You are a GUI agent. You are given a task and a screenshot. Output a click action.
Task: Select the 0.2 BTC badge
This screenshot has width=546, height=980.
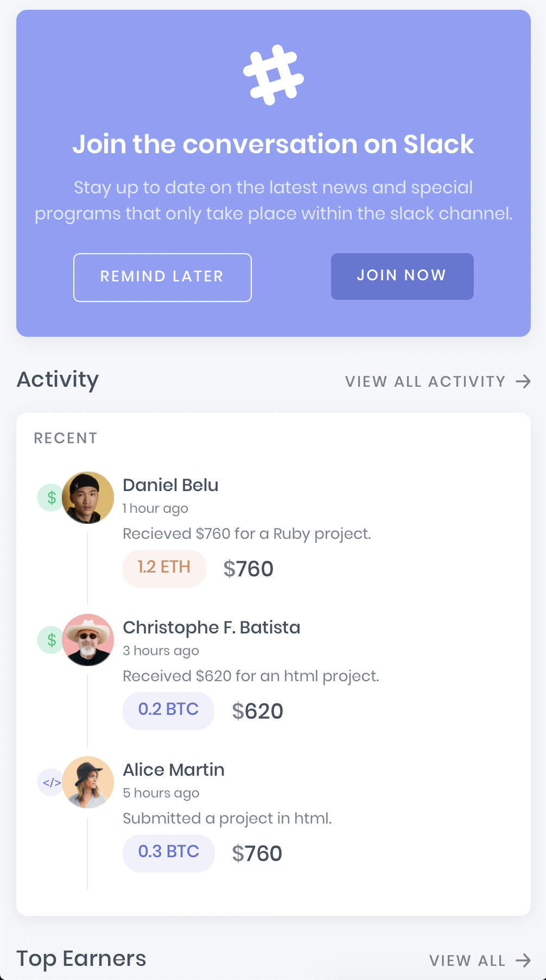[x=168, y=711]
